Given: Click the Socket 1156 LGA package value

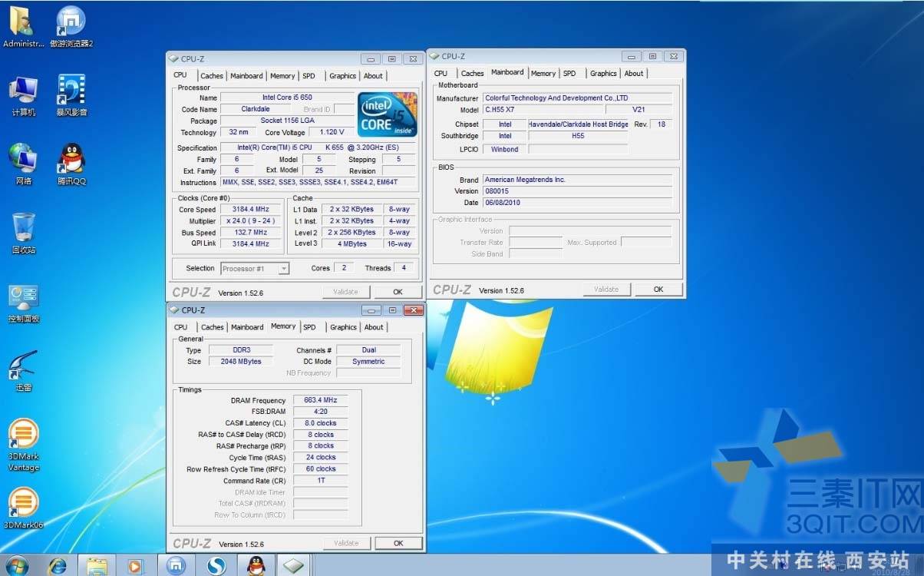Looking at the screenshot, I should 287,121.
